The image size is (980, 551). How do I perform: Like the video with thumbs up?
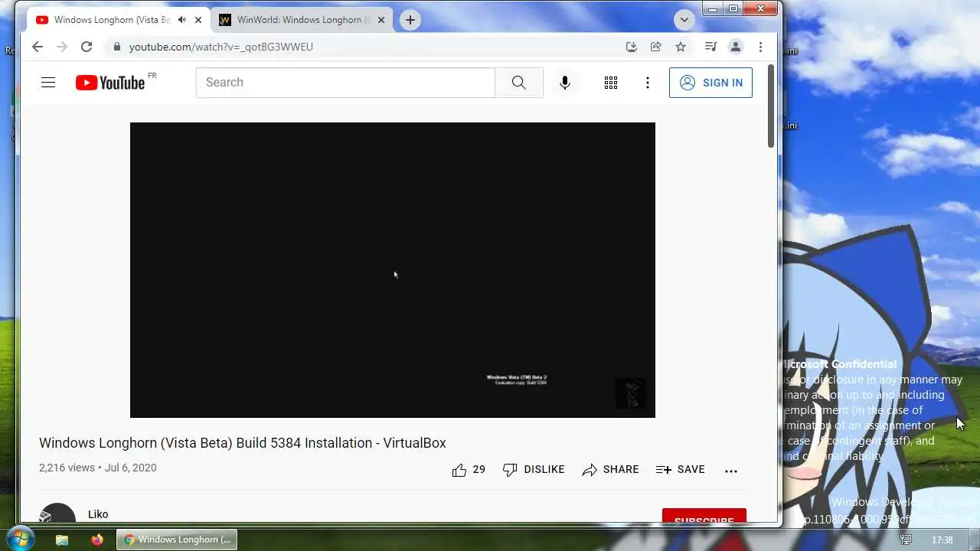[x=469, y=470]
